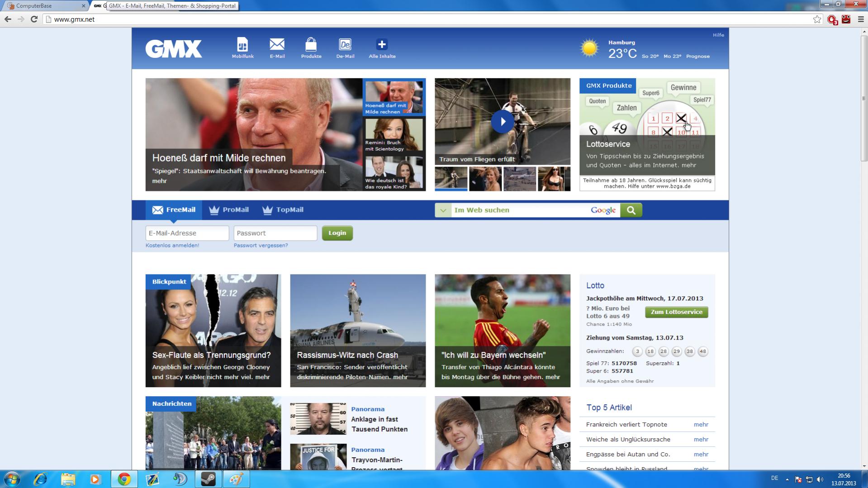Click the volume speaker tray icon

820,479
